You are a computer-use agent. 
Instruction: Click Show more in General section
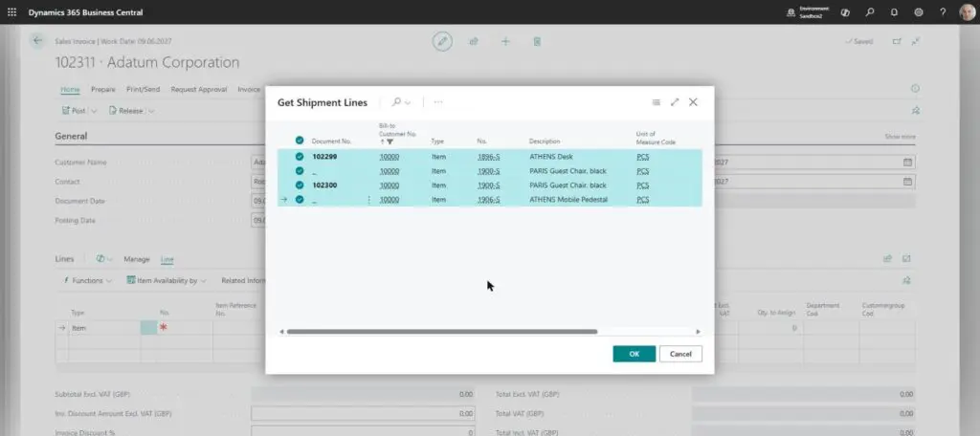pyautogui.click(x=900, y=136)
